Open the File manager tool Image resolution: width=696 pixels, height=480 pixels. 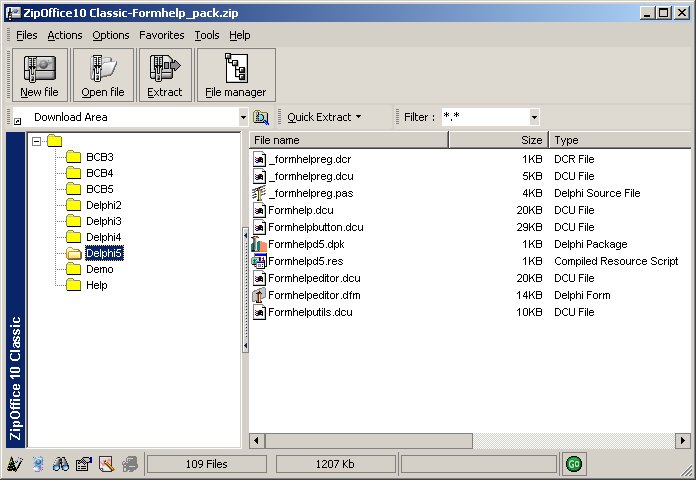coord(236,75)
